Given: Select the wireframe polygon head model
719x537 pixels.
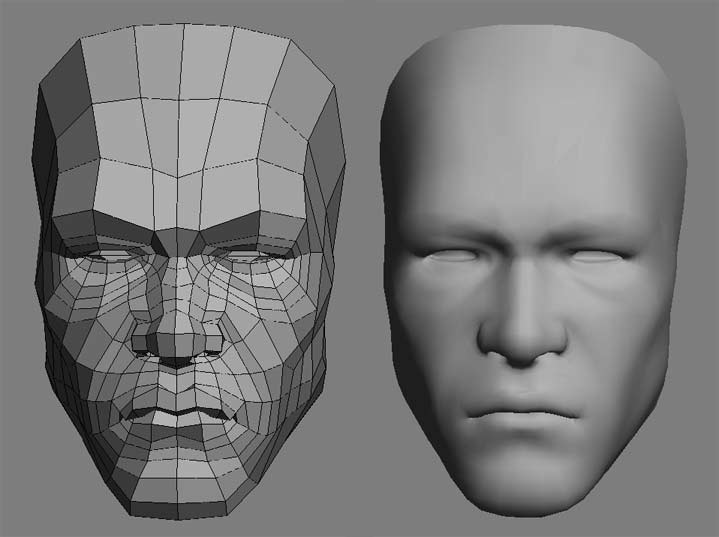Looking at the screenshot, I should 188,271.
